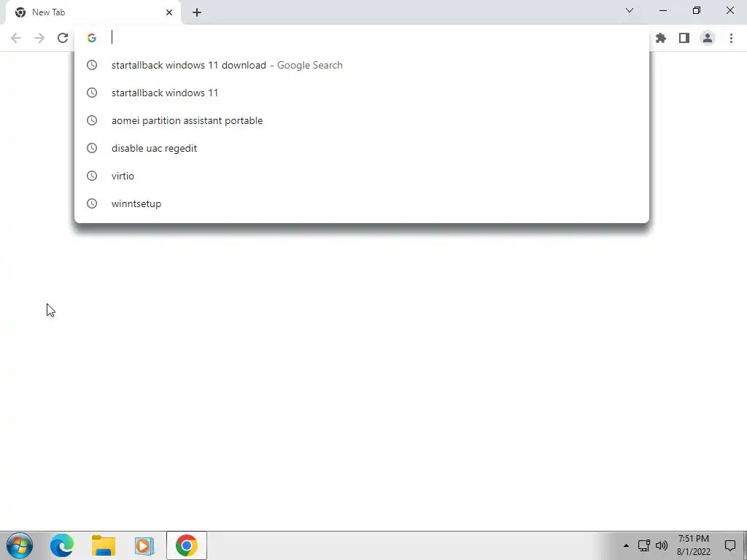Show hidden system tray icons

tap(626, 545)
